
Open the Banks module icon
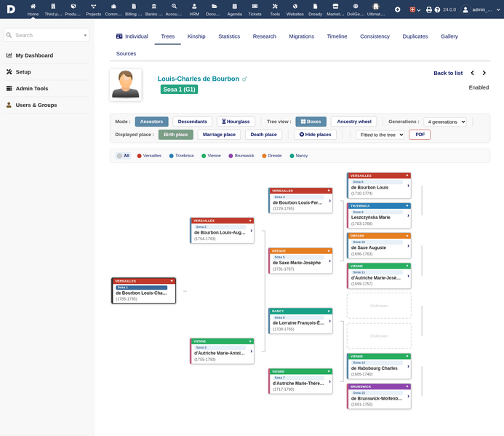pos(154,6)
